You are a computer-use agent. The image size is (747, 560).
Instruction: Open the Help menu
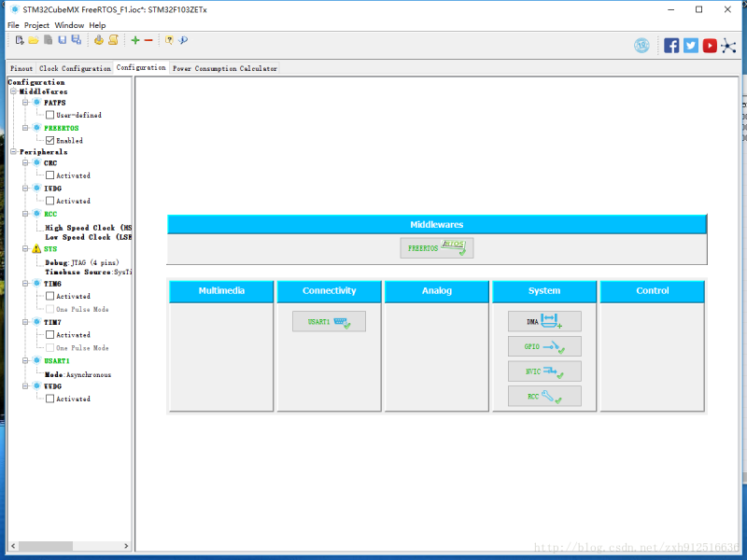[97, 25]
